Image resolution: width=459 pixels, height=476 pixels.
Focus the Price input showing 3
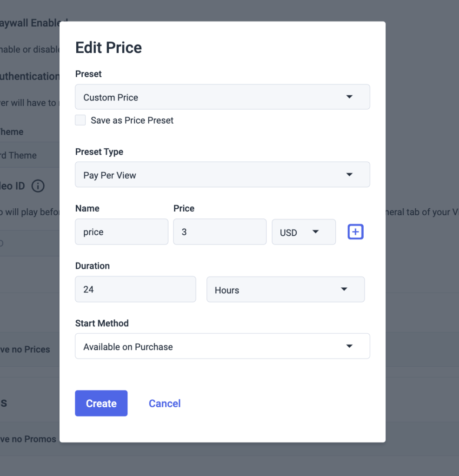[220, 232]
